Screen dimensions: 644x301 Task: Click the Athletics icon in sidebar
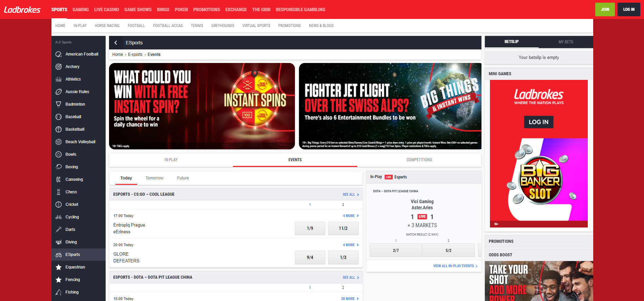(59, 79)
